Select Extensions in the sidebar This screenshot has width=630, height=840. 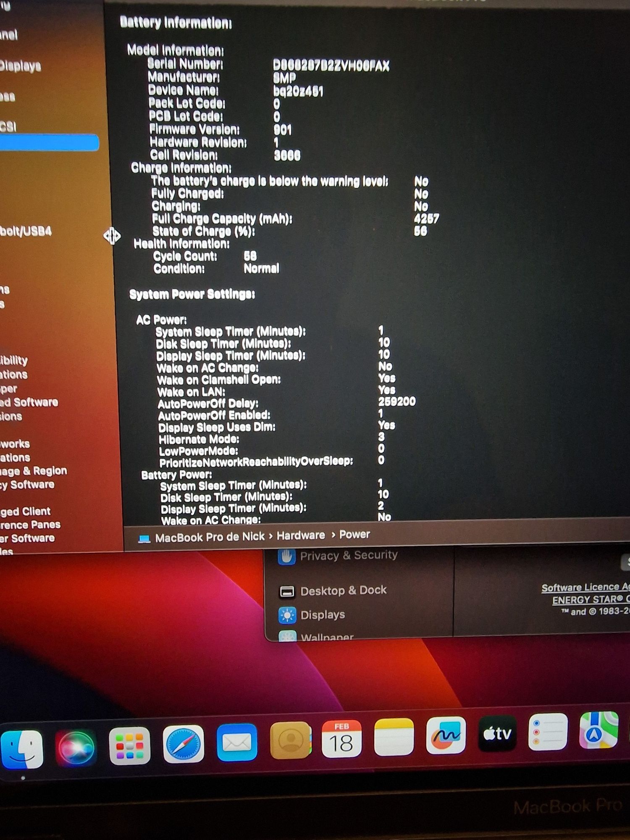[x=11, y=417]
